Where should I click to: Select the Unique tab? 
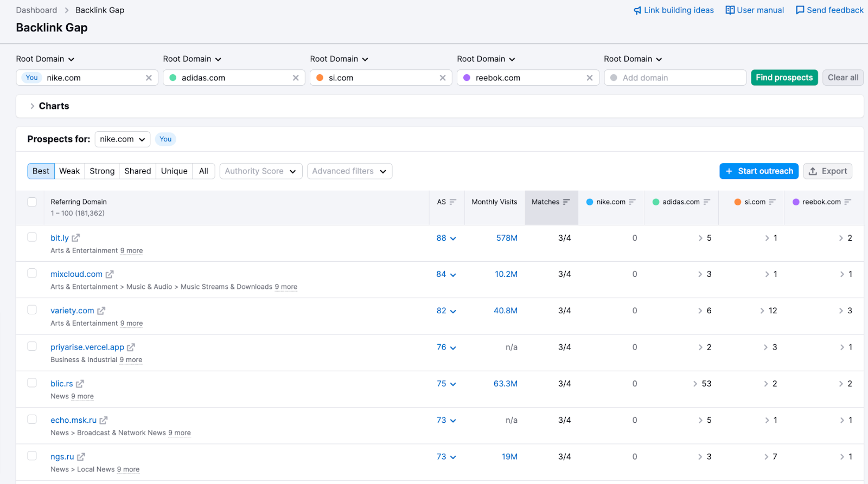coord(174,171)
